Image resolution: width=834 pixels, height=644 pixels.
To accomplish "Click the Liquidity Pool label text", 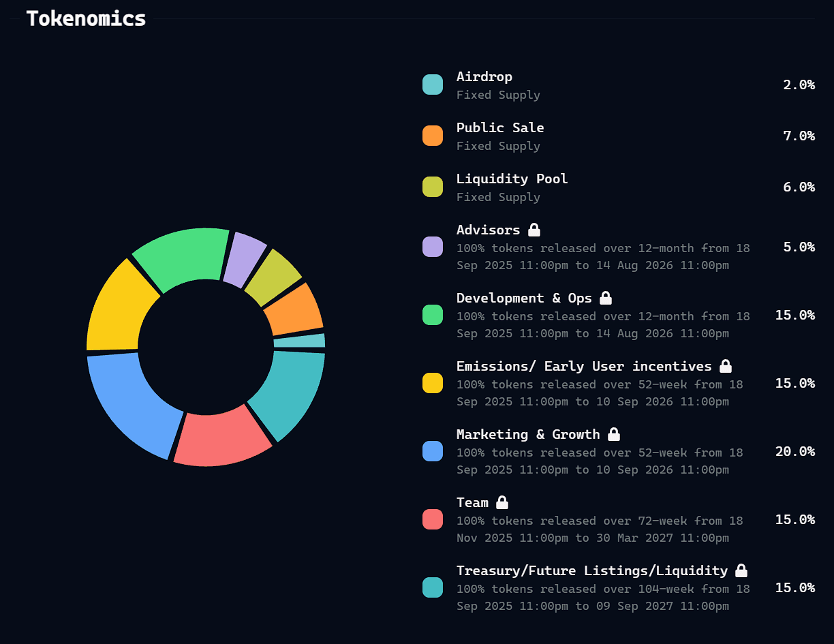I will 512,179.
